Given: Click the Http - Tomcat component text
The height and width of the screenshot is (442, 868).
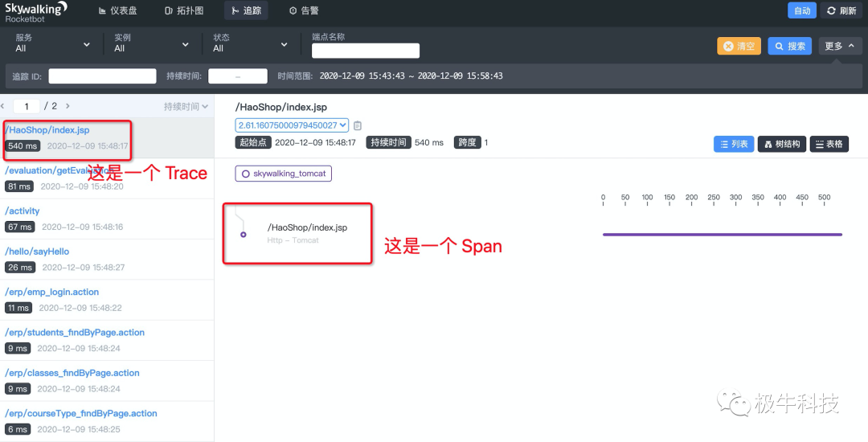Looking at the screenshot, I should pyautogui.click(x=293, y=240).
